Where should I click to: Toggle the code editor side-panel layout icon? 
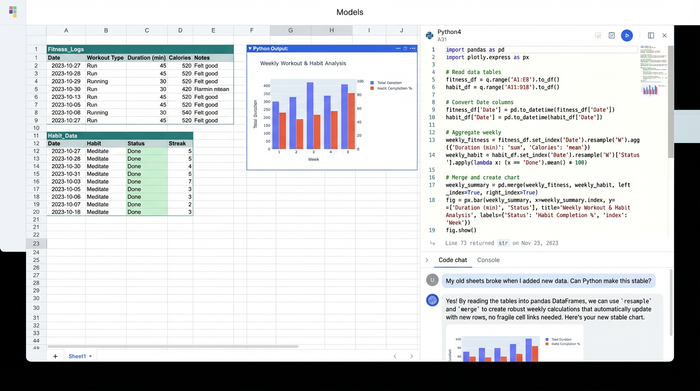click(x=651, y=35)
